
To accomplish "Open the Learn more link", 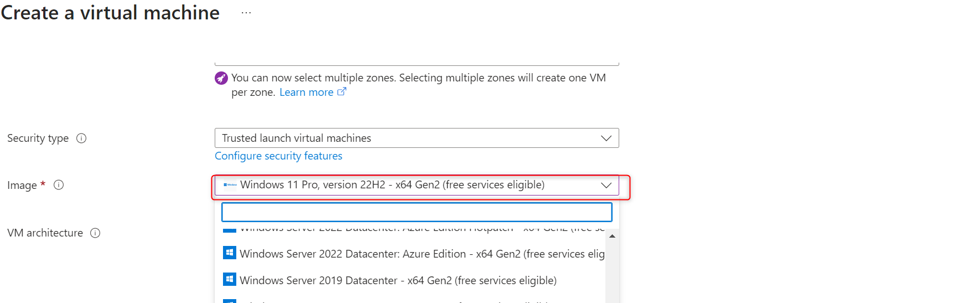I will click(x=306, y=93).
